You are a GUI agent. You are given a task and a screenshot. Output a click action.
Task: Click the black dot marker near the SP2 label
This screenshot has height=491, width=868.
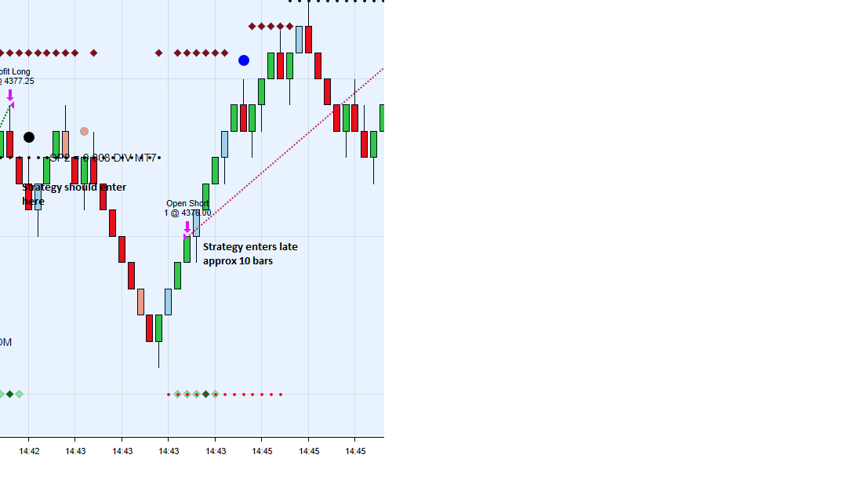click(29, 136)
